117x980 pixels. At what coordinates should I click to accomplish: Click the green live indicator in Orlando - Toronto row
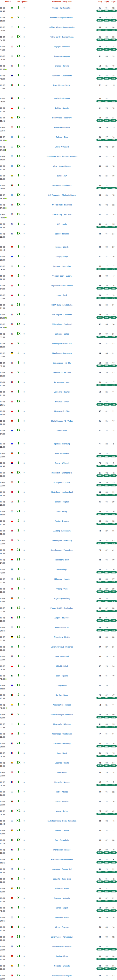click(6, 69)
